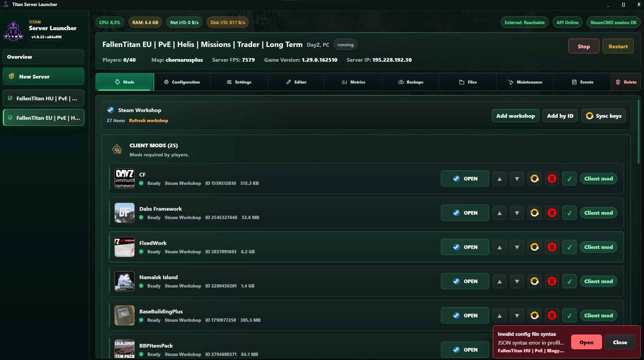644x360 pixels.
Task: Click the refresh icon for CF mod
Action: (x=534, y=178)
